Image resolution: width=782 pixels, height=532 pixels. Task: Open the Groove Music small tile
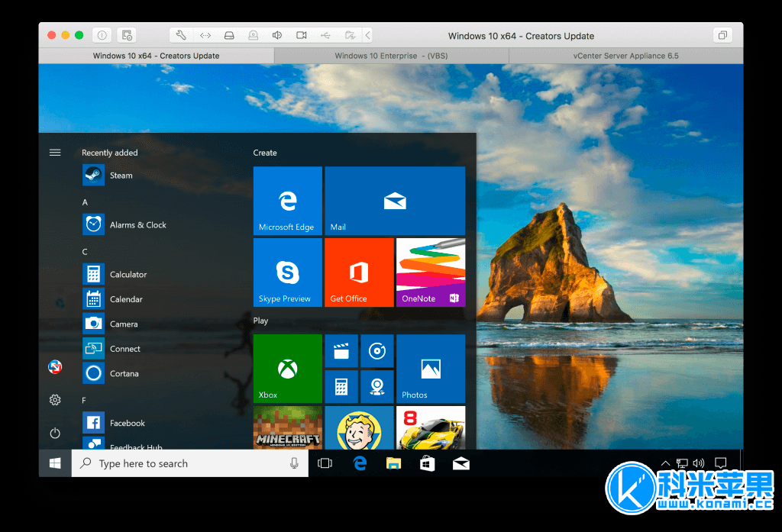[377, 351]
